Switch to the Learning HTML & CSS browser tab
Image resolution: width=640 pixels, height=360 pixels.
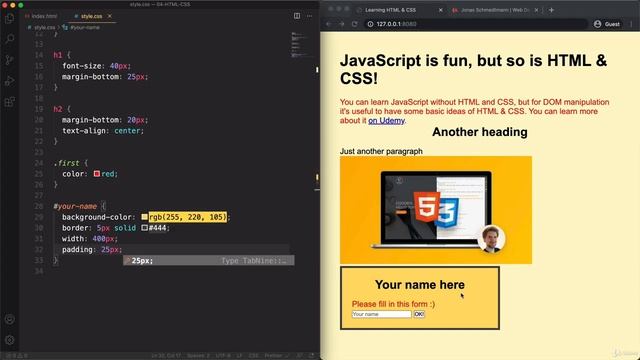tap(391, 10)
